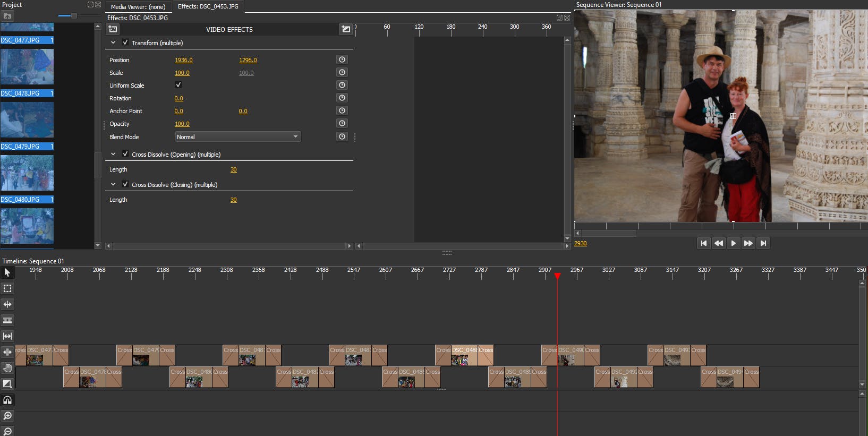Screen dimensions: 868x436
Task: Disable the Transform effect checkbox
Action: (x=125, y=42)
